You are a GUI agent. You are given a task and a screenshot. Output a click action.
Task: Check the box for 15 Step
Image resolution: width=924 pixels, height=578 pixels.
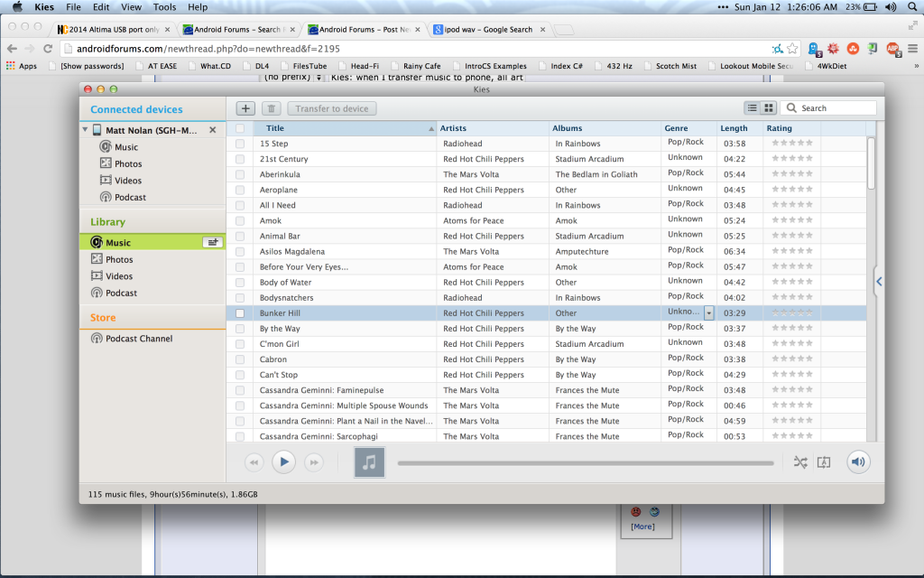tap(240, 144)
